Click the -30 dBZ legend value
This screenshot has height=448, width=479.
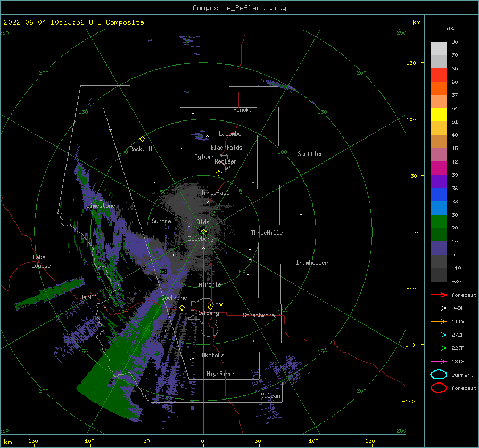(456, 281)
